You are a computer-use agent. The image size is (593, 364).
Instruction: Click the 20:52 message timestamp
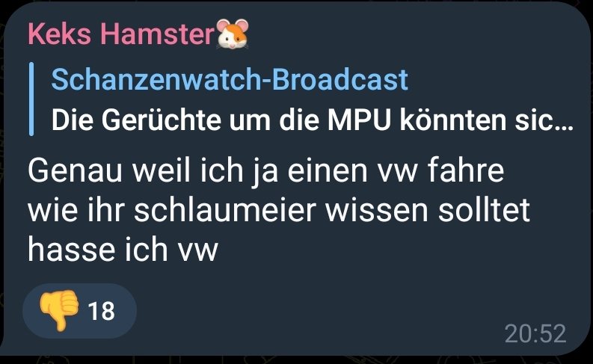(x=535, y=334)
